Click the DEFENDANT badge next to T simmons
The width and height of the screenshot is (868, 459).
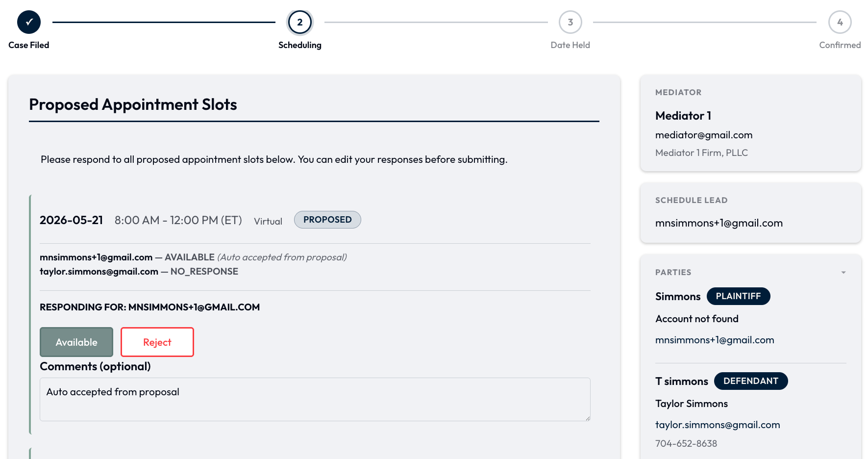(x=751, y=381)
